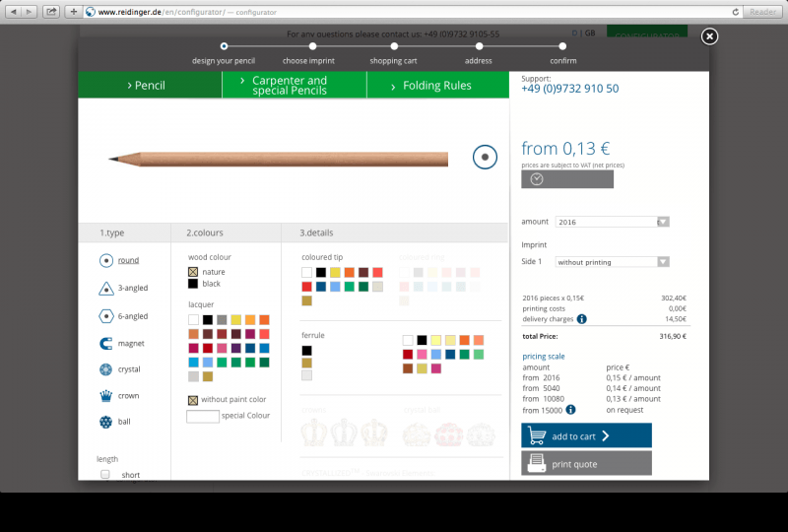
Task: Jump to choose imprint step
Action: [x=312, y=46]
